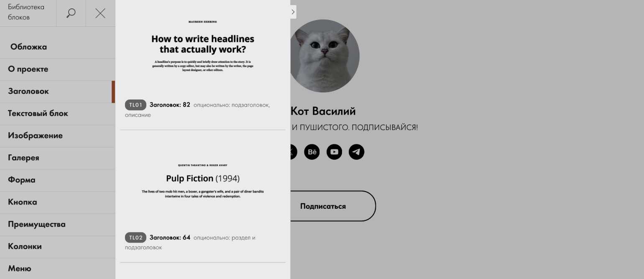
Task: Click the white cat avatar image
Action: (x=325, y=56)
